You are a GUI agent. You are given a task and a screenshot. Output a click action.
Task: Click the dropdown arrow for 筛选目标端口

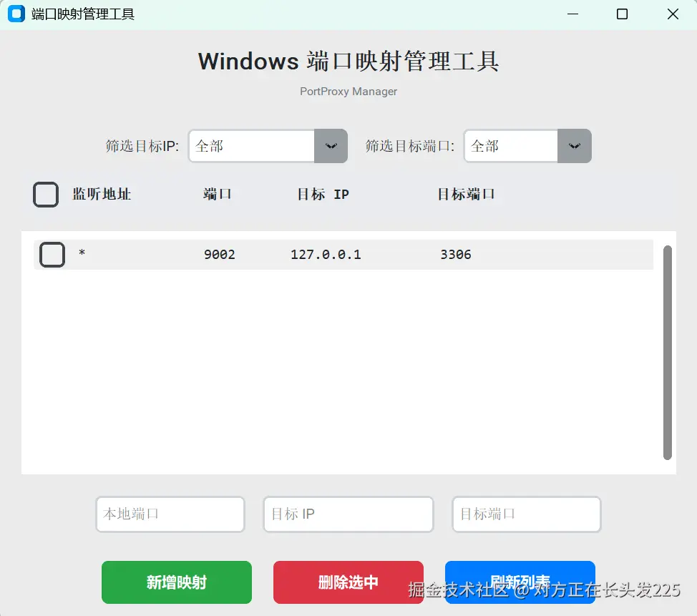click(575, 146)
